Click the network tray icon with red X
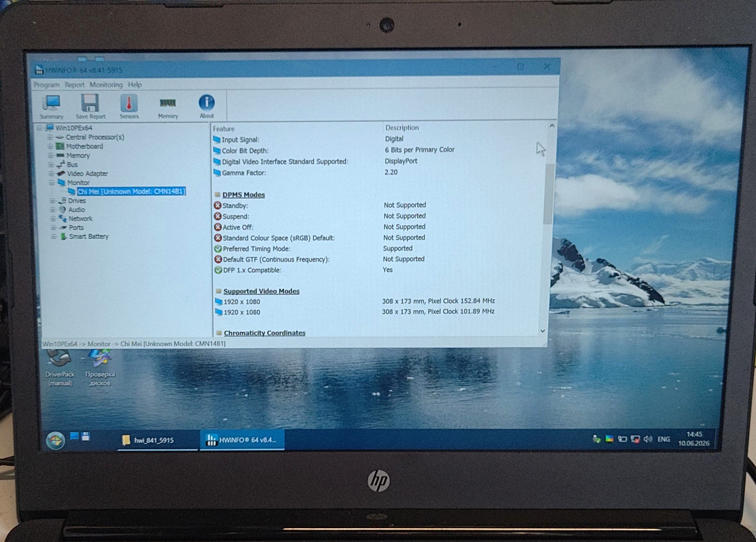Image resolution: width=756 pixels, height=542 pixels. tap(635, 439)
